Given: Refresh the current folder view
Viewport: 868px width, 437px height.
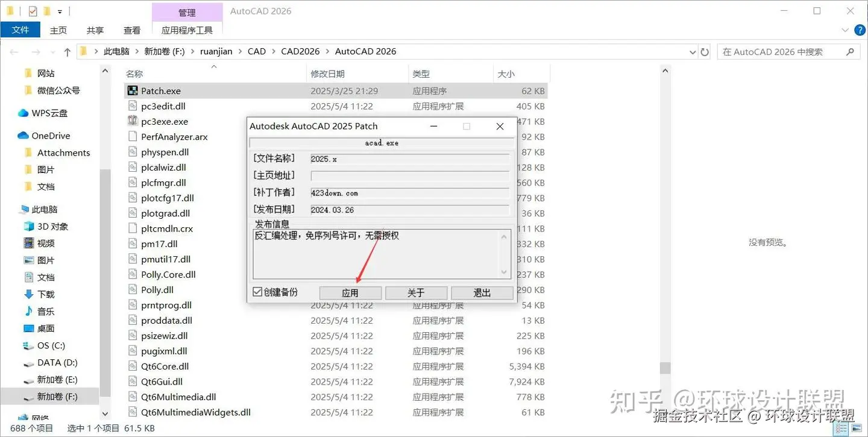Looking at the screenshot, I should pyautogui.click(x=705, y=52).
